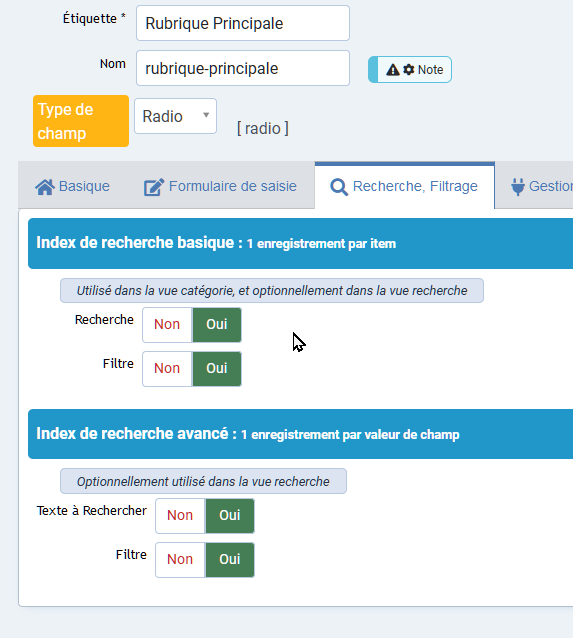Set basic Recherche to Non
The width and height of the screenshot is (573, 638).
[x=167, y=325]
